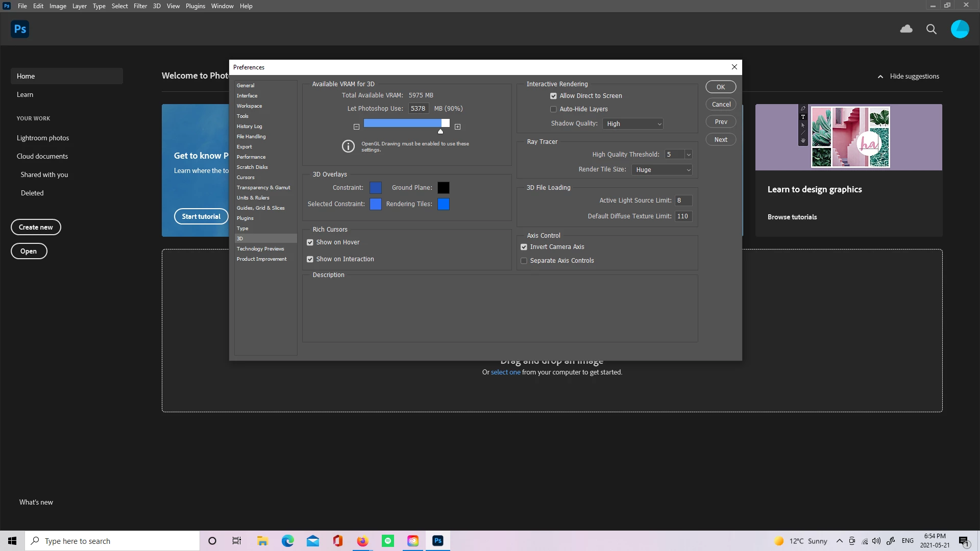Image resolution: width=980 pixels, height=551 pixels.
Task: Click the search magnifier icon
Action: point(931,29)
